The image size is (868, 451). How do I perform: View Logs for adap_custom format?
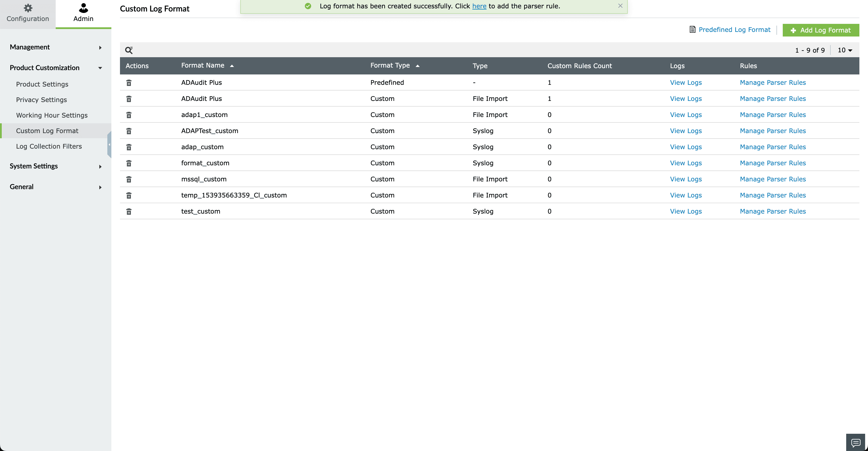685,147
